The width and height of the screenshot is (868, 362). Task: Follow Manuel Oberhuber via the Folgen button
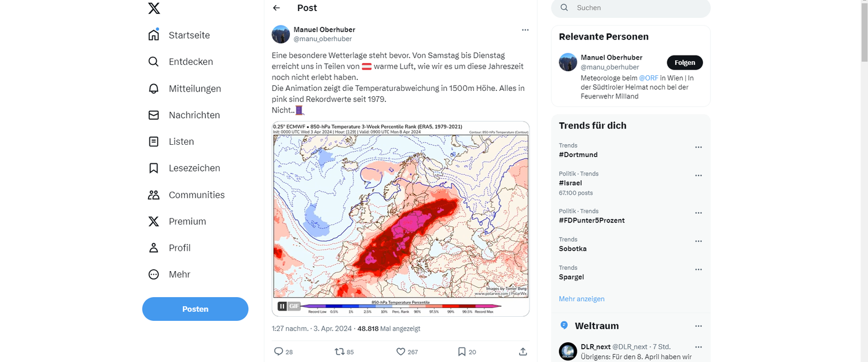click(x=685, y=62)
